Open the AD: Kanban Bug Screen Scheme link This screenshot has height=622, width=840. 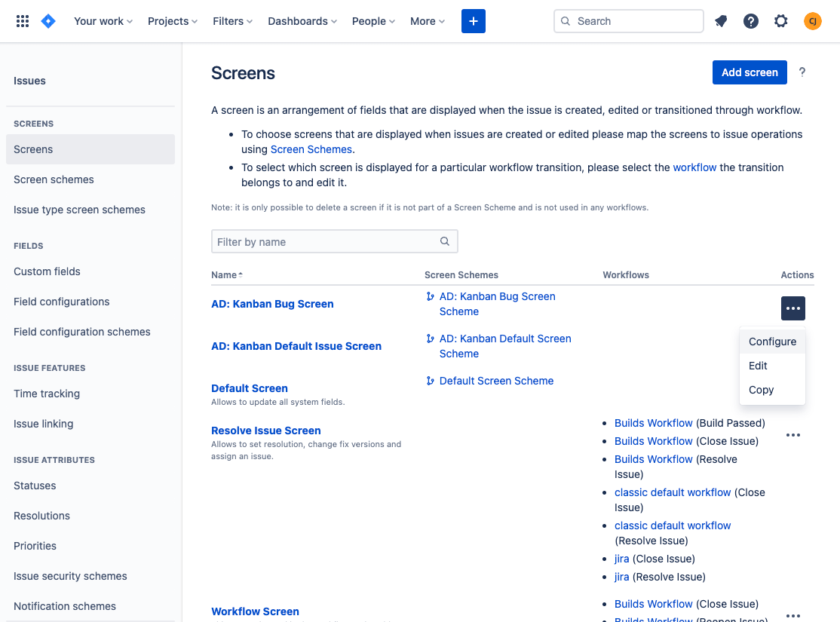(x=497, y=304)
